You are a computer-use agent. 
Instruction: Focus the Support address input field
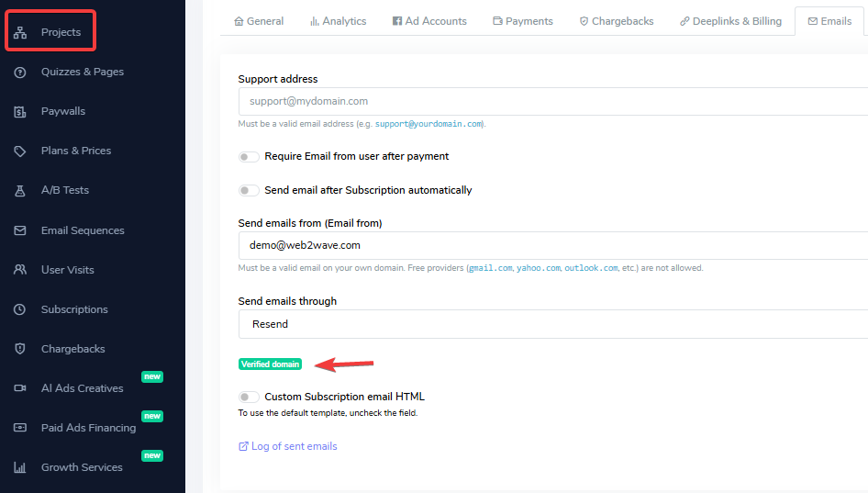[x=553, y=101]
